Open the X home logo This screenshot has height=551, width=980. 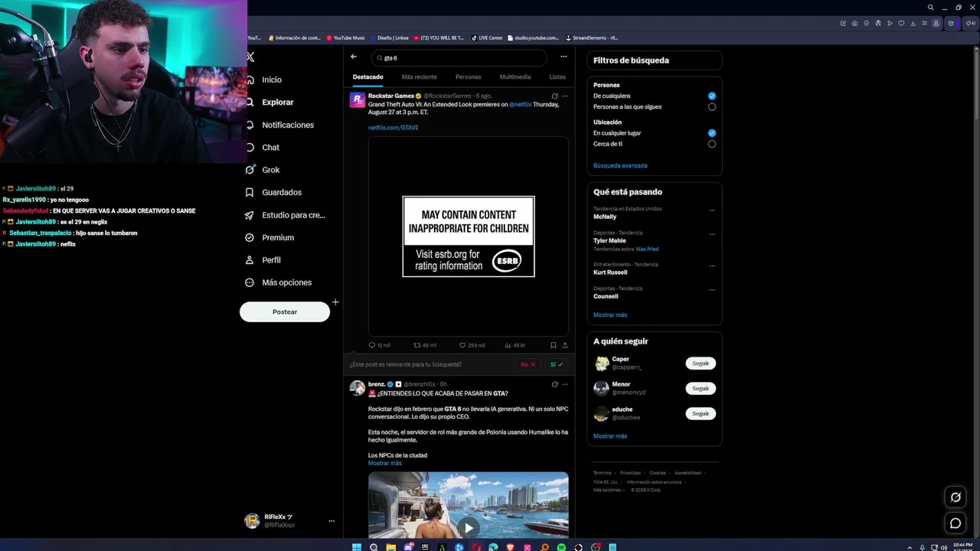pyautogui.click(x=250, y=57)
